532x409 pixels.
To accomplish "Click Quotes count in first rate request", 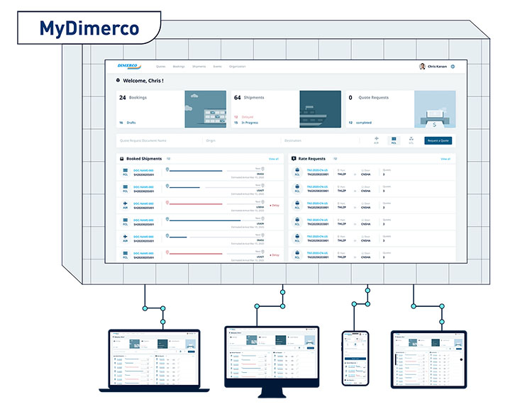I will (384, 174).
